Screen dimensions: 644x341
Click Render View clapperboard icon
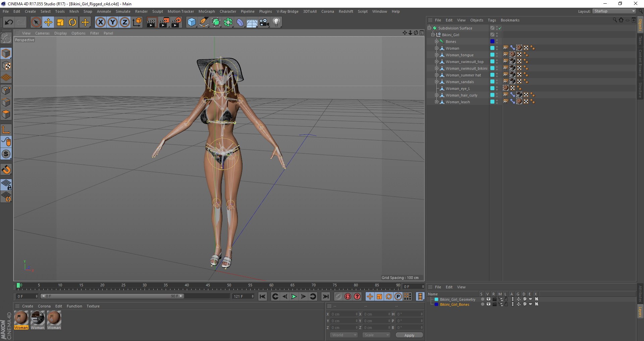coord(152,22)
